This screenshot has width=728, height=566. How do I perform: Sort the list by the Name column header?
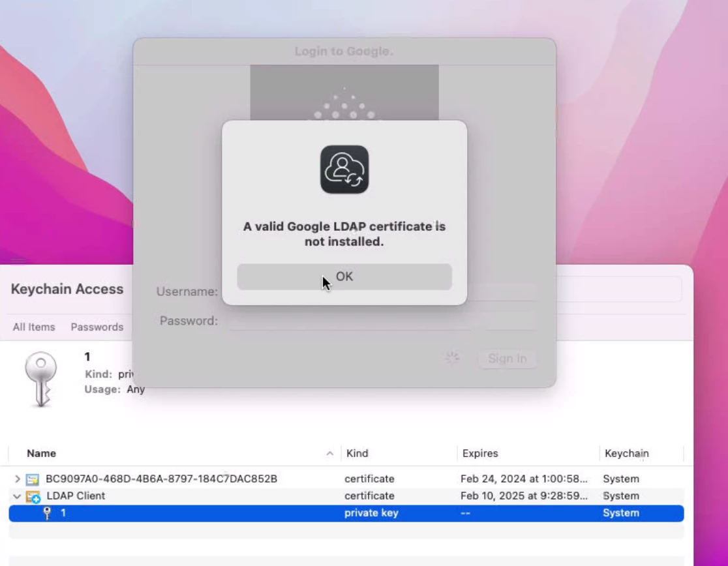[x=41, y=453]
